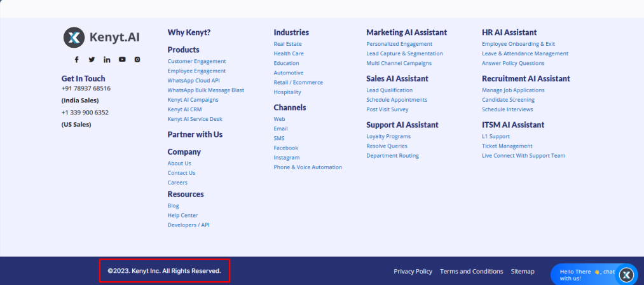644x285 pixels.
Task: Open Live Connect With Support Team link
Action: coord(524,156)
